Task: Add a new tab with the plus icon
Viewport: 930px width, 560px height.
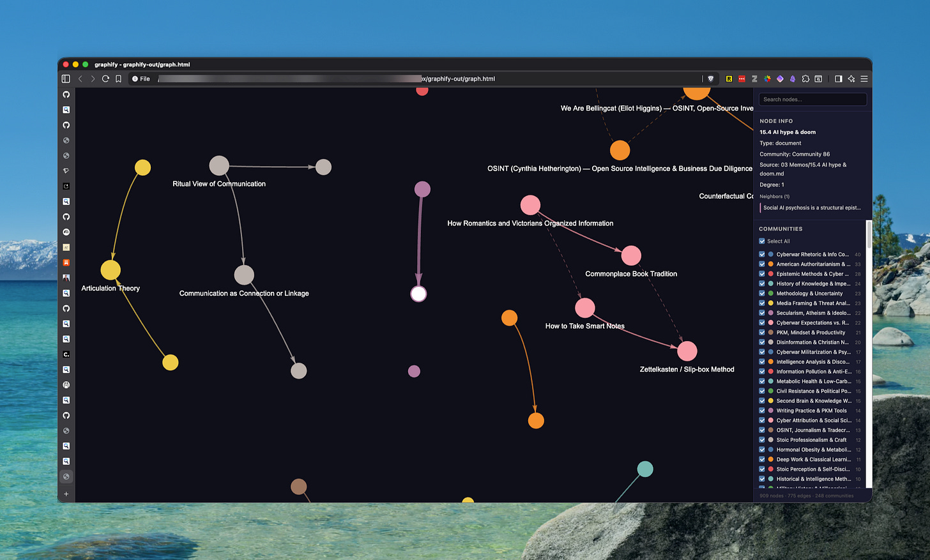Action: (x=66, y=494)
